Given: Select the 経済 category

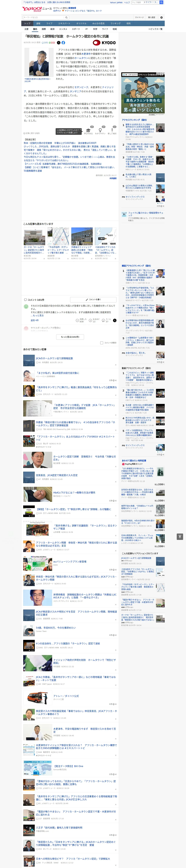Looking at the screenshot, I should (52, 29).
